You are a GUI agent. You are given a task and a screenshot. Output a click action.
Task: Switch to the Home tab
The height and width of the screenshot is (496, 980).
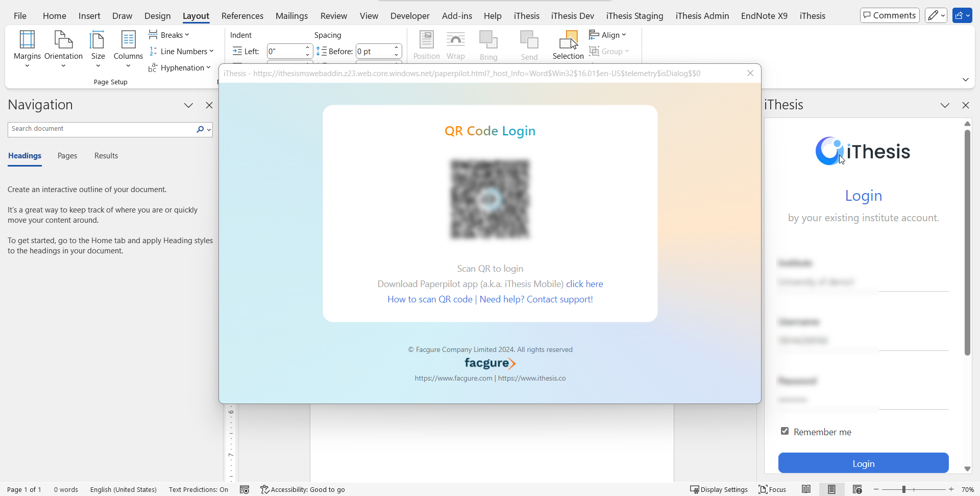(55, 16)
